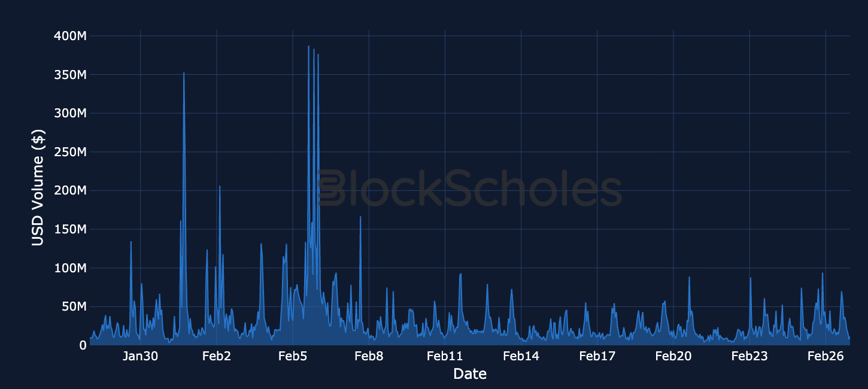This screenshot has width=868, height=389.
Task: Click the Feb26 date tick label
Action: click(x=825, y=357)
